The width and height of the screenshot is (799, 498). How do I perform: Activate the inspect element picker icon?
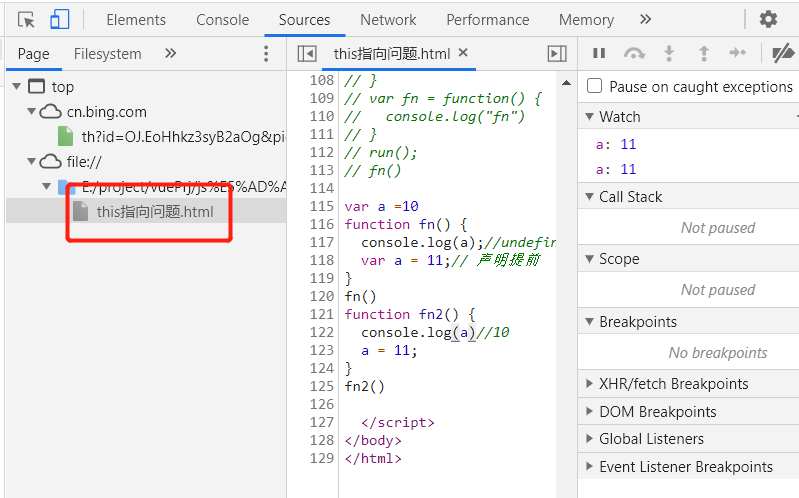26,20
